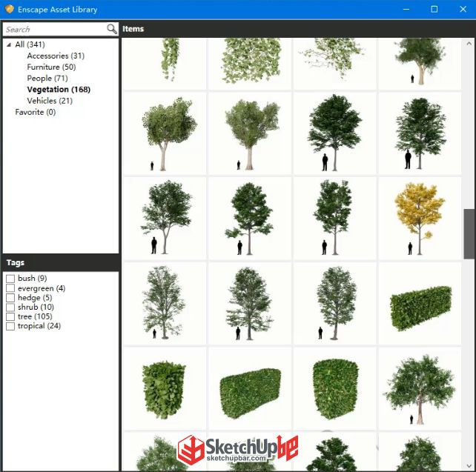
Task: Maximize the Enscape Asset Library window
Action: tap(434, 9)
